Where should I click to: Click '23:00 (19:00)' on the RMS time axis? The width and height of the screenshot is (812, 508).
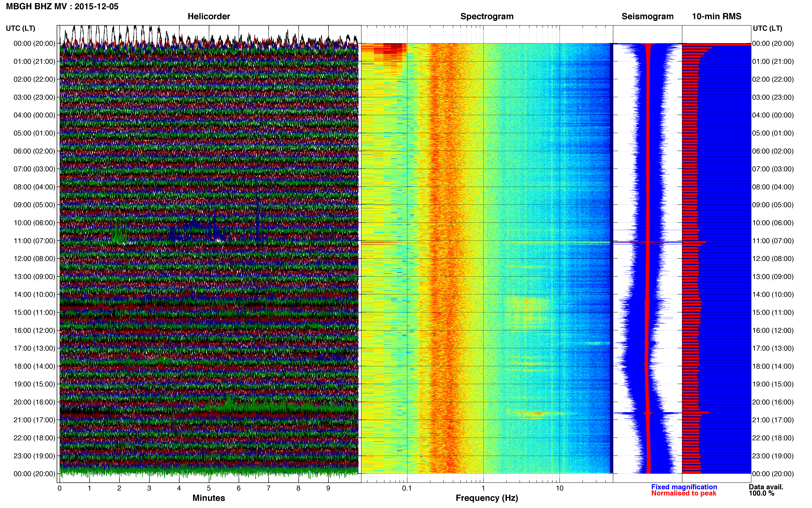[773, 456]
